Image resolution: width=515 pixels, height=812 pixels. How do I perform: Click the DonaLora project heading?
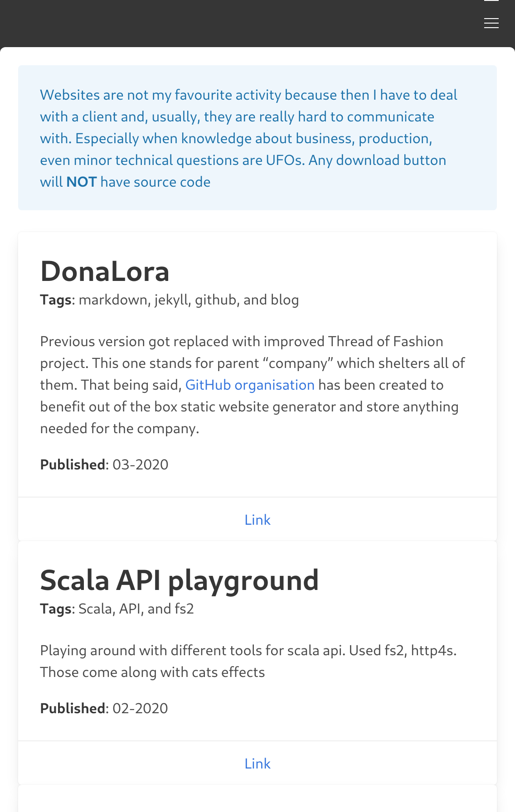(105, 271)
